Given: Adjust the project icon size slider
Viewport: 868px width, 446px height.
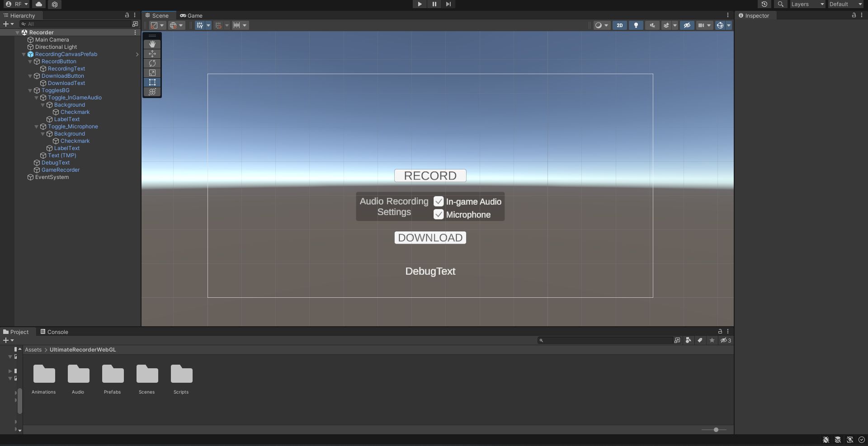Looking at the screenshot, I should point(716,430).
